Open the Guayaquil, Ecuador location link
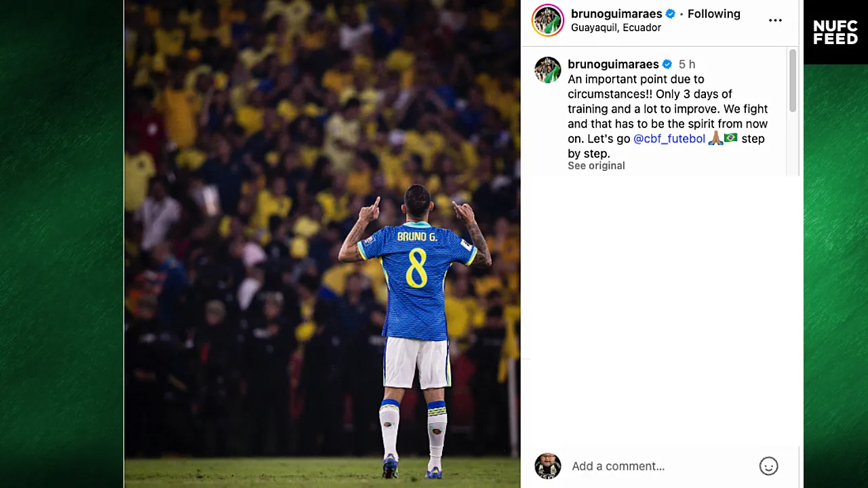This screenshot has height=488, width=868. tap(616, 28)
